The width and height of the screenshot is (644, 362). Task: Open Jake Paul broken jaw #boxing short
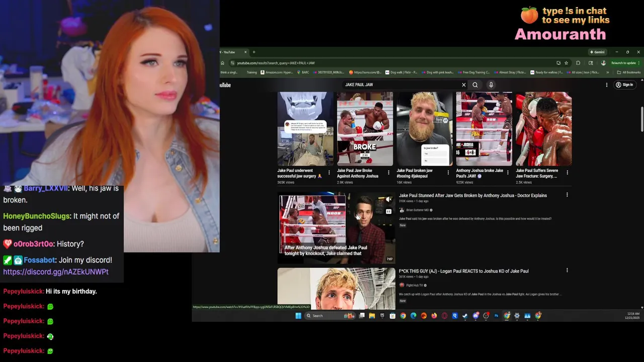(425, 129)
